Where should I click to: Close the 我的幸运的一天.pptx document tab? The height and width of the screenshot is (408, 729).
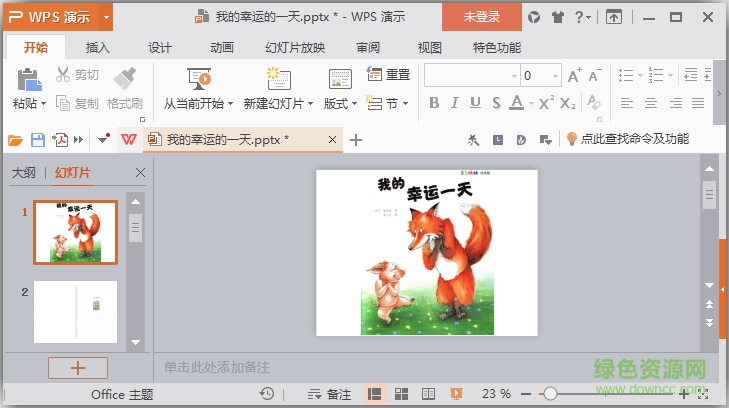point(332,139)
